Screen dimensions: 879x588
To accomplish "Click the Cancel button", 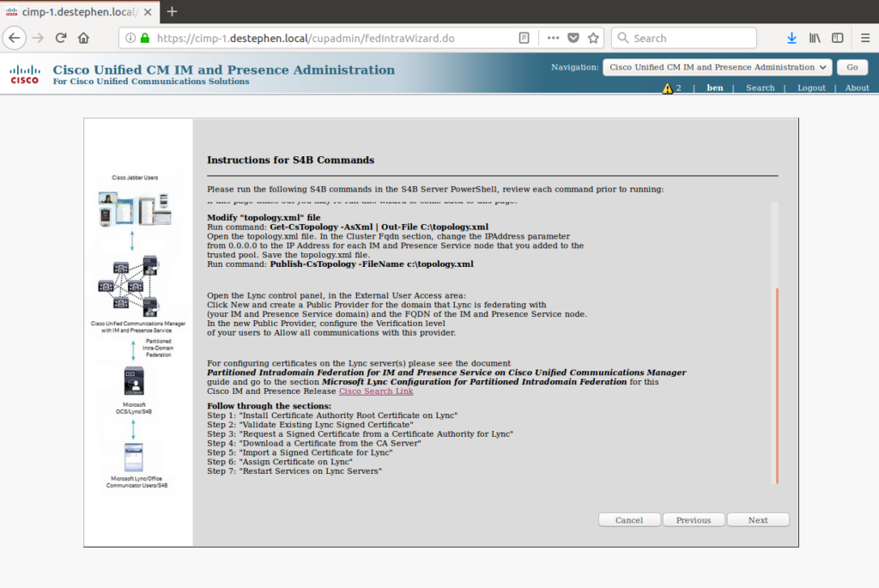I will pyautogui.click(x=629, y=520).
